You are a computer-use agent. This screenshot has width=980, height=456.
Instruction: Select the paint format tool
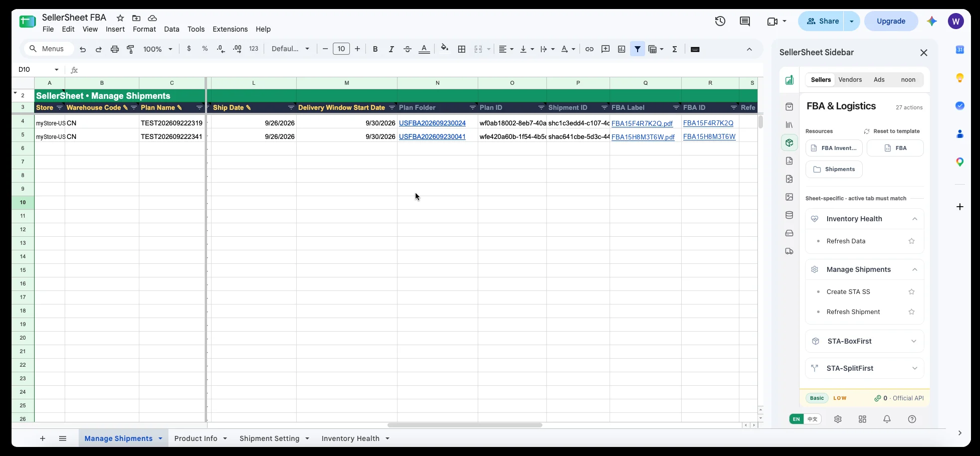click(x=130, y=49)
